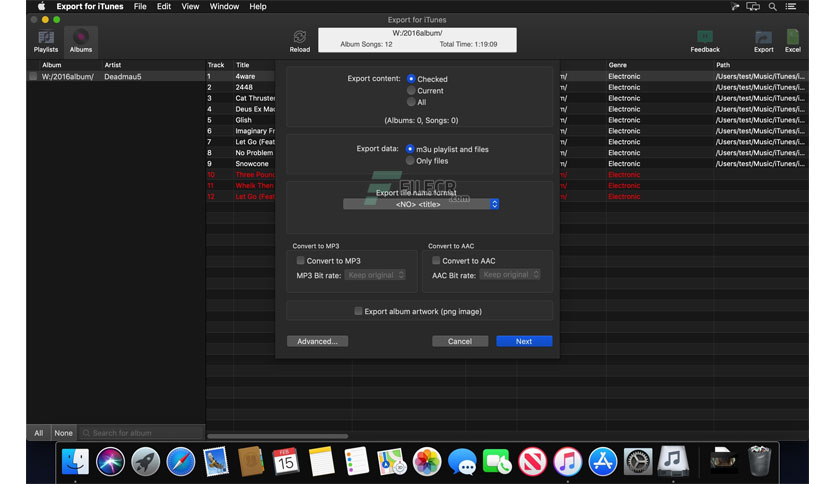
Task: Reload the iTunes library
Action: [x=300, y=42]
